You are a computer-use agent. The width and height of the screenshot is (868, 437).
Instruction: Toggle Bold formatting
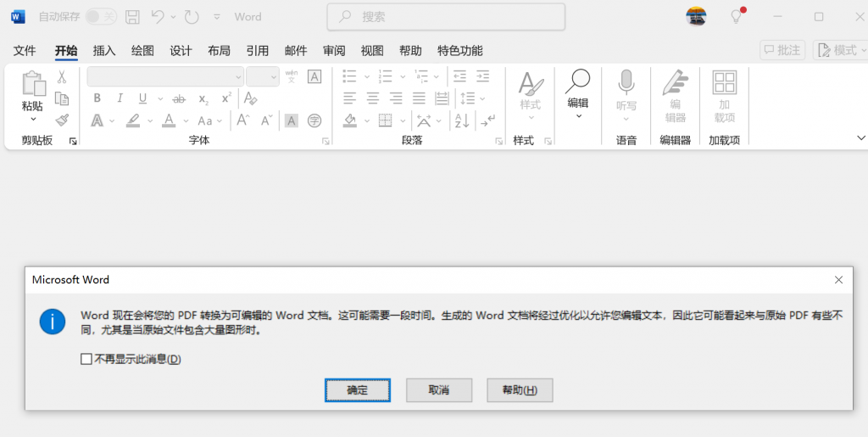tap(97, 98)
